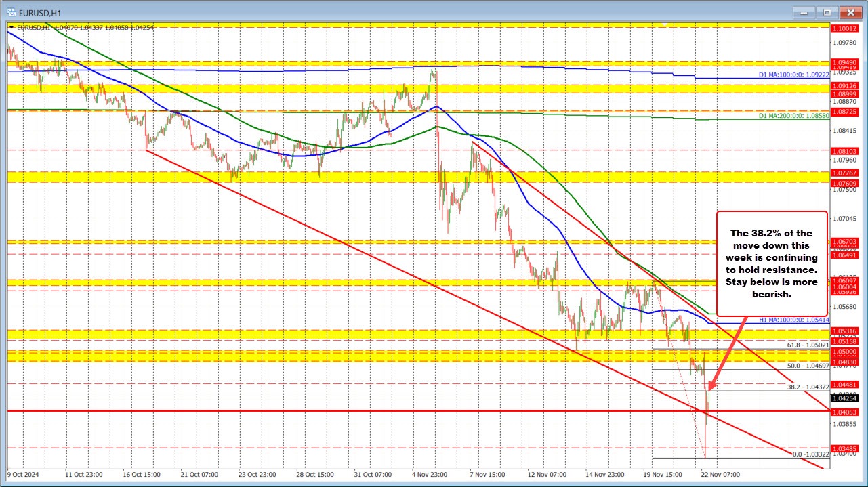Click the 9 Oct 2024 date label
Image resolution: width=868 pixels, height=487 pixels.
(24, 475)
